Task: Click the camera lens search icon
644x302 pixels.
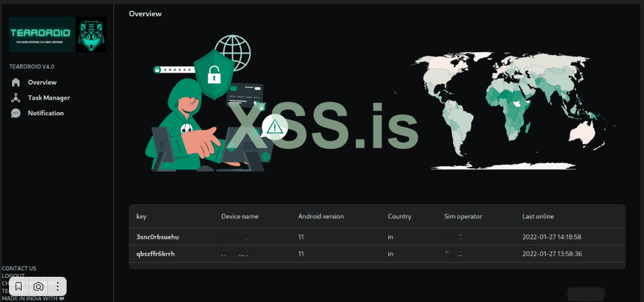Action: coord(38,286)
